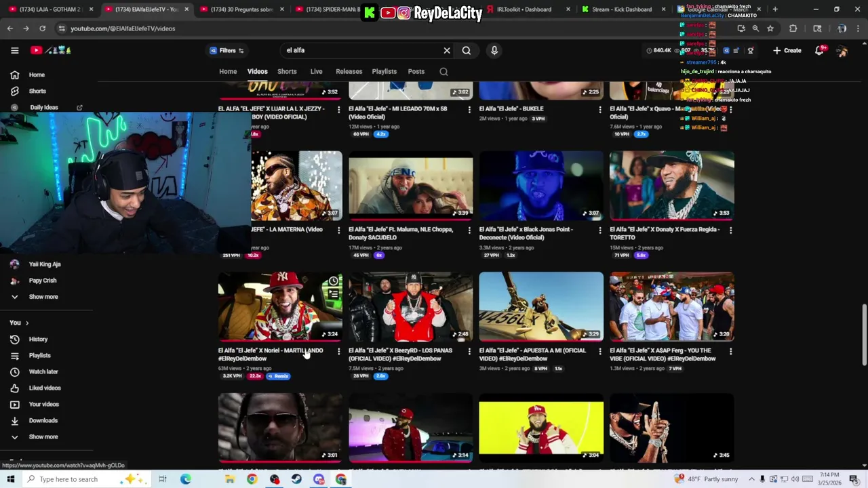Image resolution: width=868 pixels, height=488 pixels.
Task: Click the Create button
Action: pos(787,50)
